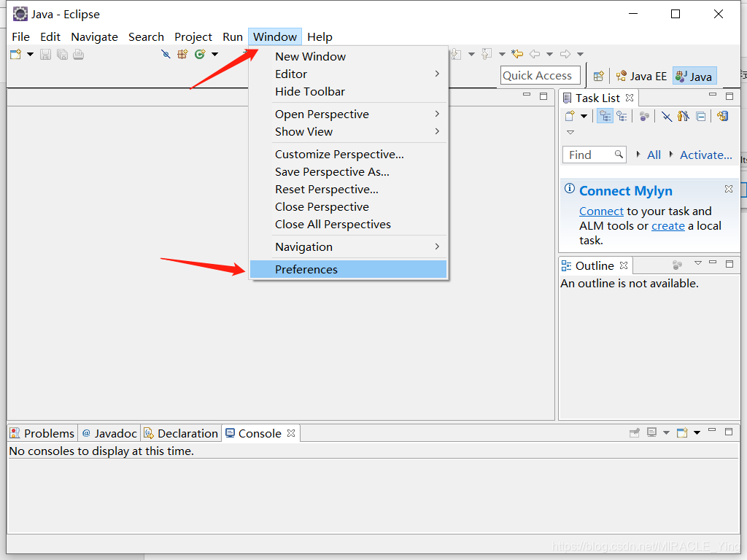Click the Open Perspective icon
The image size is (747, 560).
click(x=598, y=76)
